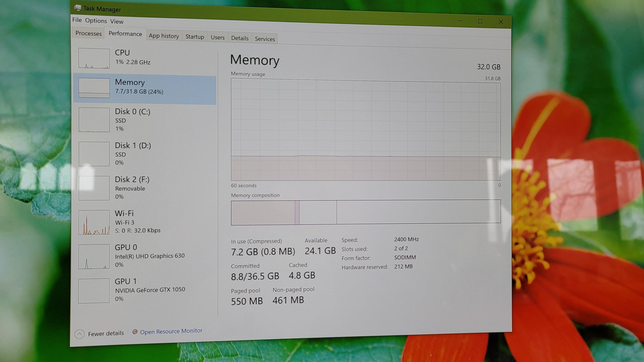Image resolution: width=644 pixels, height=362 pixels.
Task: Click the Resource Monitor icon
Action: [x=135, y=332]
